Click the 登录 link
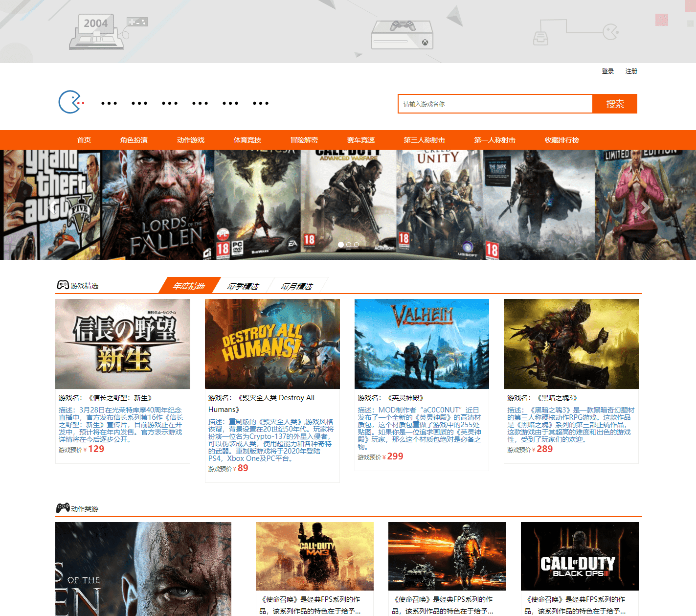Image resolution: width=696 pixels, height=616 pixels. [608, 71]
